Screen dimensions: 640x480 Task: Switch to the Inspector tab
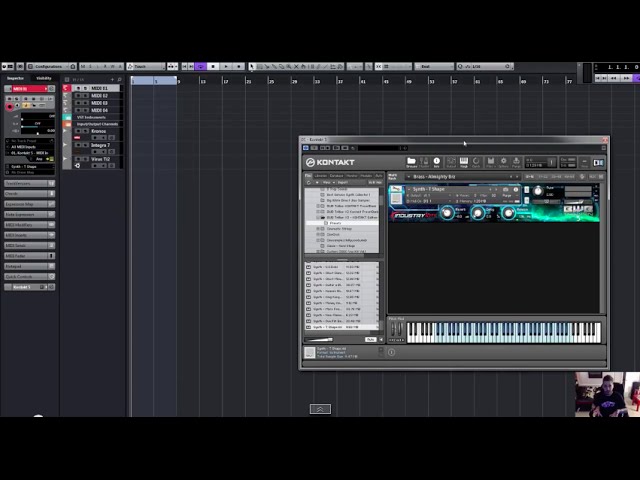[16, 78]
